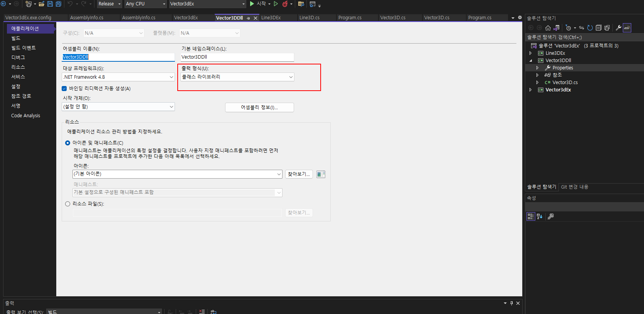The height and width of the screenshot is (314, 644).
Task: Click the Solution Explorer search box
Action: coord(584,37)
